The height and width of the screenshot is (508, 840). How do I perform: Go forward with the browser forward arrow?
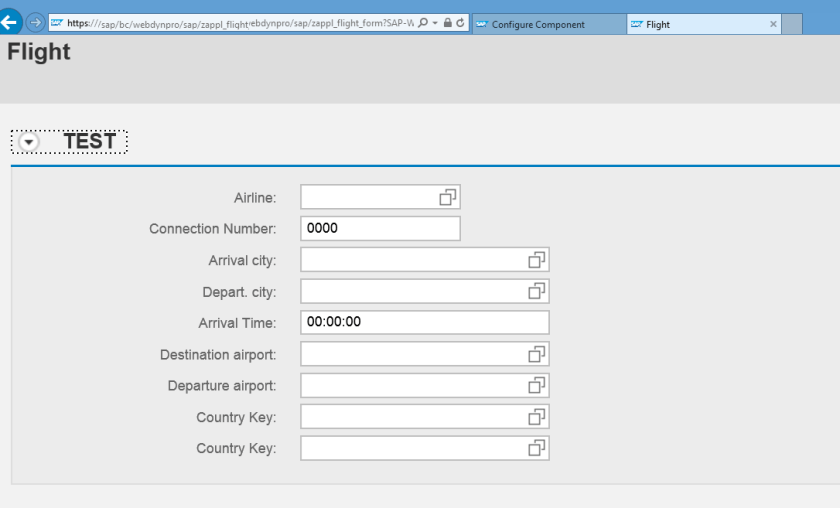click(x=35, y=23)
